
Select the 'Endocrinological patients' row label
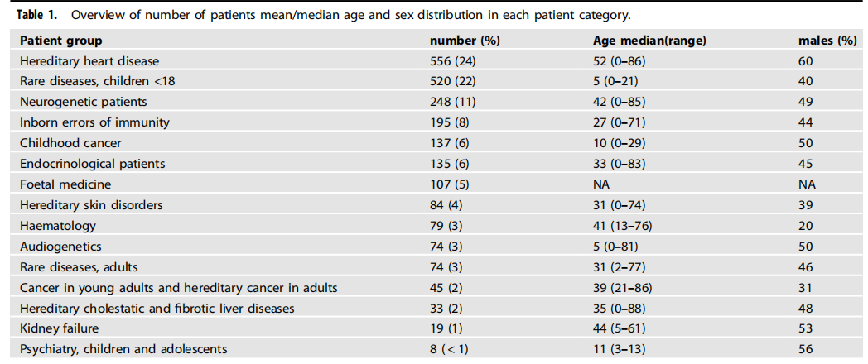click(x=93, y=164)
